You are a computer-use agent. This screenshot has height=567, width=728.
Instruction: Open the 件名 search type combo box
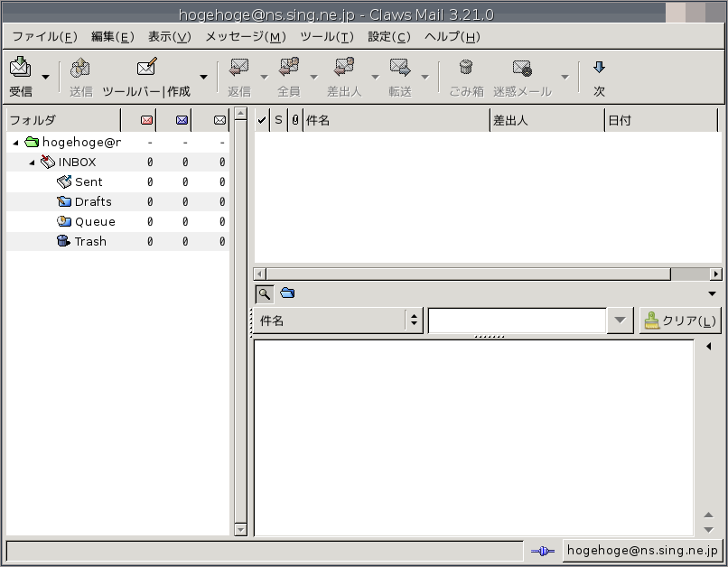click(338, 321)
